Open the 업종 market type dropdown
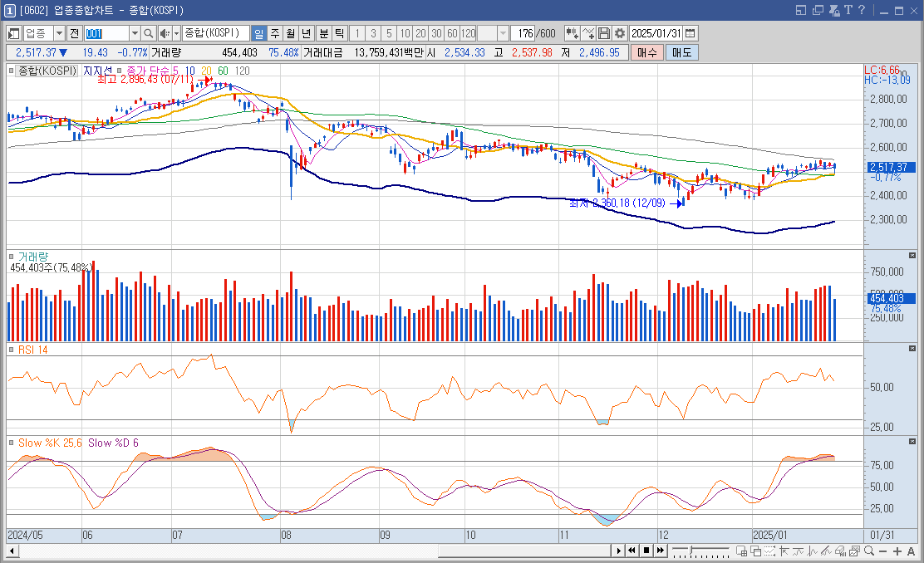The width and height of the screenshot is (924, 563). point(59,33)
